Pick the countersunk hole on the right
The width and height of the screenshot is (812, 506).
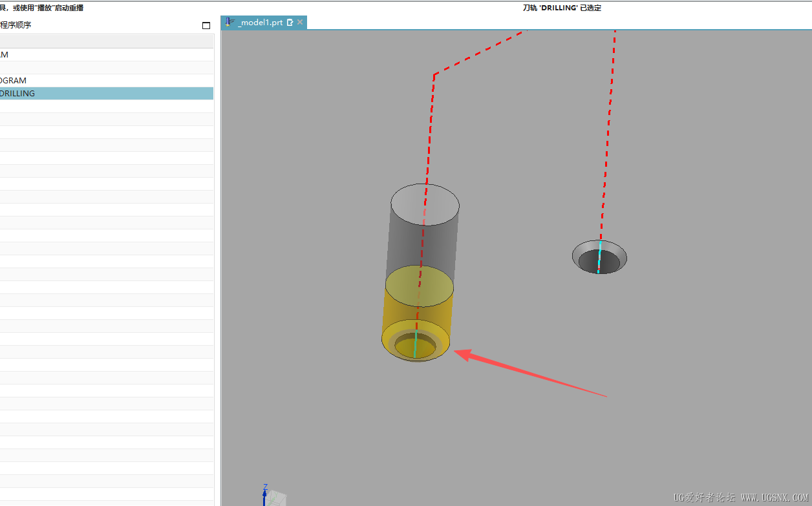599,257
